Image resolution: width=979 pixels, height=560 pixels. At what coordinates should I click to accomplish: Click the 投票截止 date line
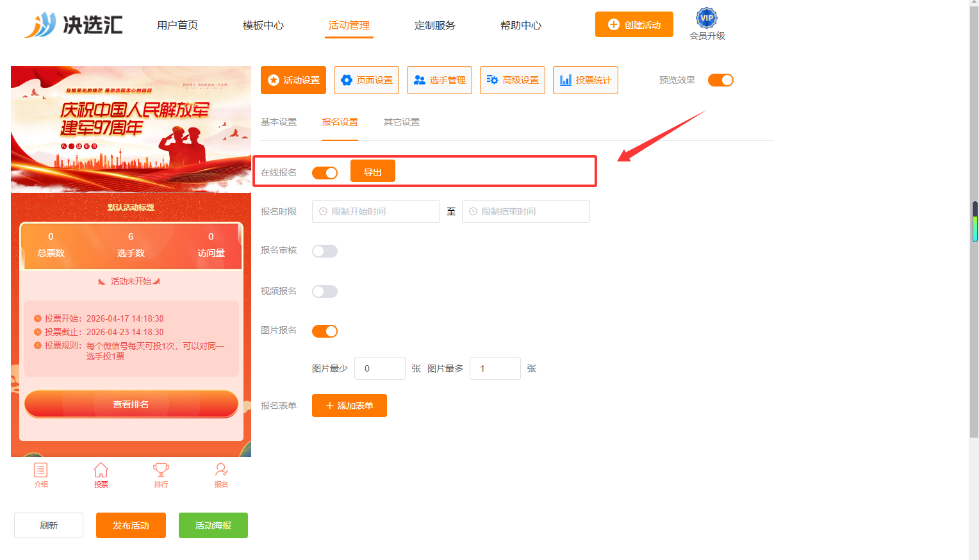(99, 332)
